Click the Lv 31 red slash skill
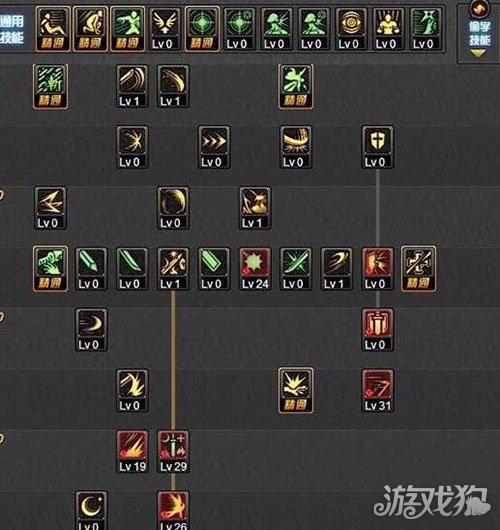This screenshot has width=500, height=530. (x=378, y=391)
